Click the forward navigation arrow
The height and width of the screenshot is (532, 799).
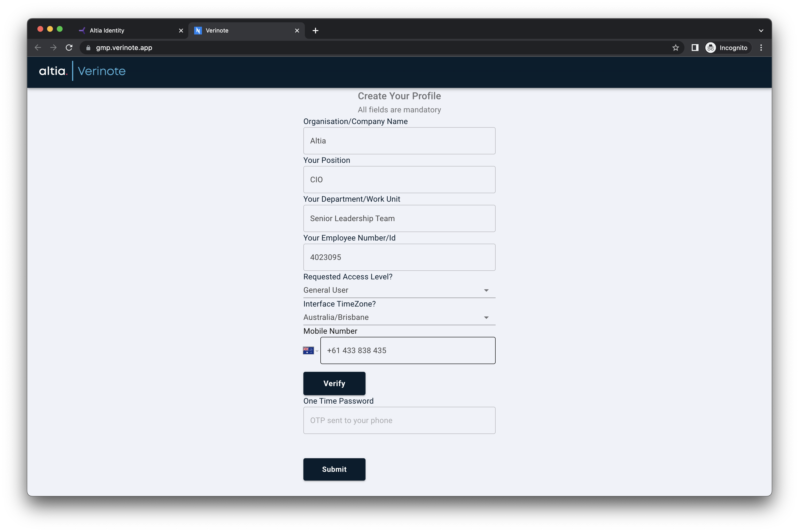tap(53, 48)
